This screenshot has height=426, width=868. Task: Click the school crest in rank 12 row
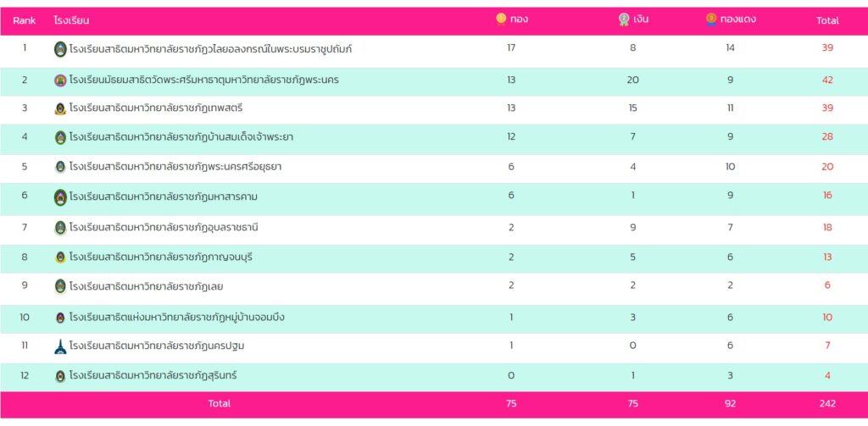tap(60, 376)
